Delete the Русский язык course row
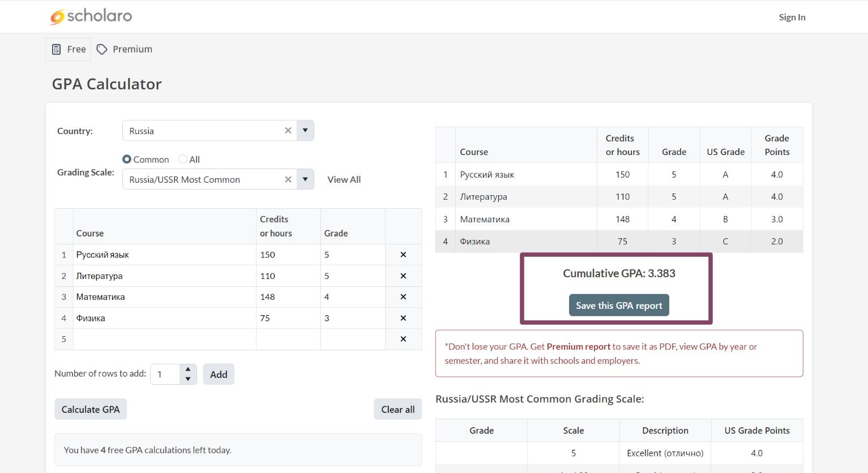 tap(403, 255)
